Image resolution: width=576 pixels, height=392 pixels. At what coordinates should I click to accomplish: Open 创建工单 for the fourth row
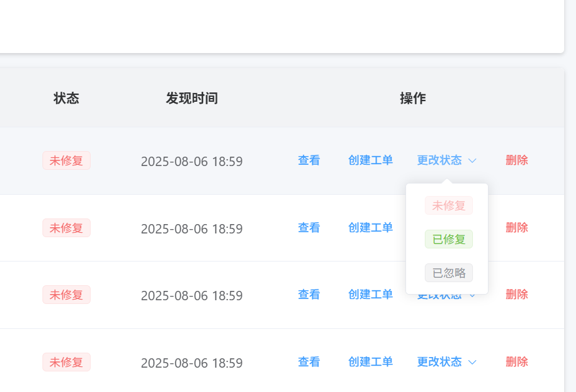click(x=370, y=362)
